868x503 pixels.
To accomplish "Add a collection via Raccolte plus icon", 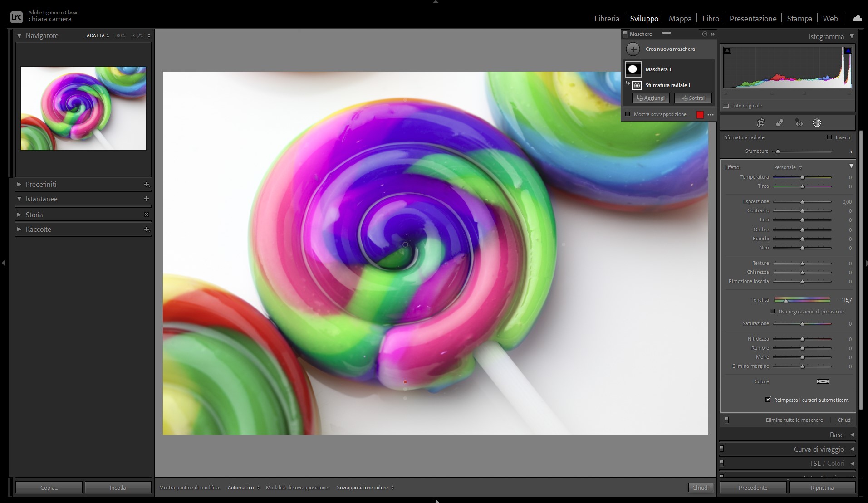I will coord(147,230).
